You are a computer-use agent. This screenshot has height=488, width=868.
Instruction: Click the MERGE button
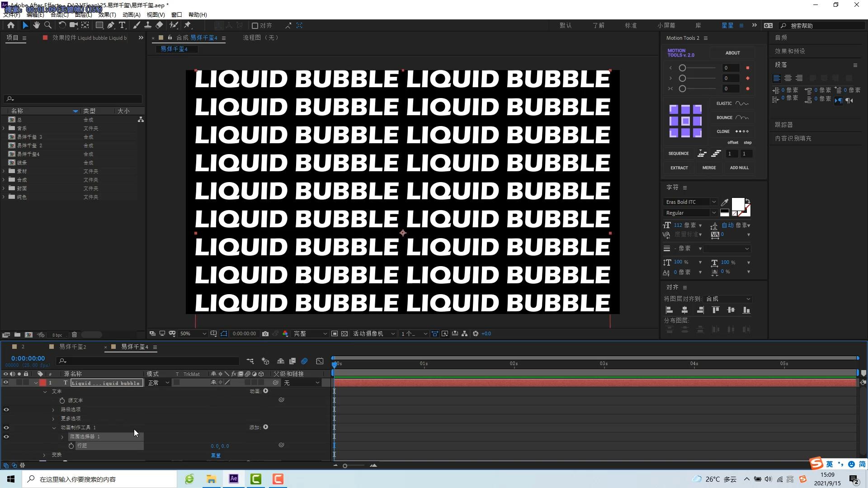(709, 168)
